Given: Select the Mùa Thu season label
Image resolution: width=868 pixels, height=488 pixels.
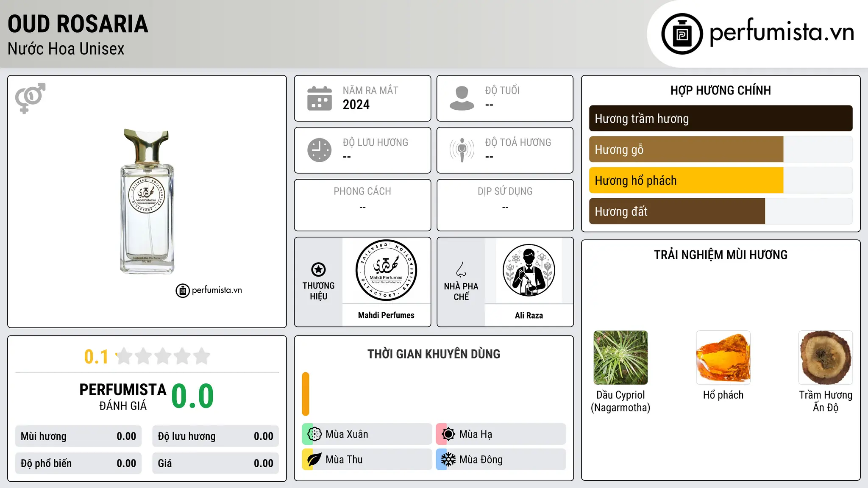Looking at the screenshot, I should pyautogui.click(x=344, y=460).
